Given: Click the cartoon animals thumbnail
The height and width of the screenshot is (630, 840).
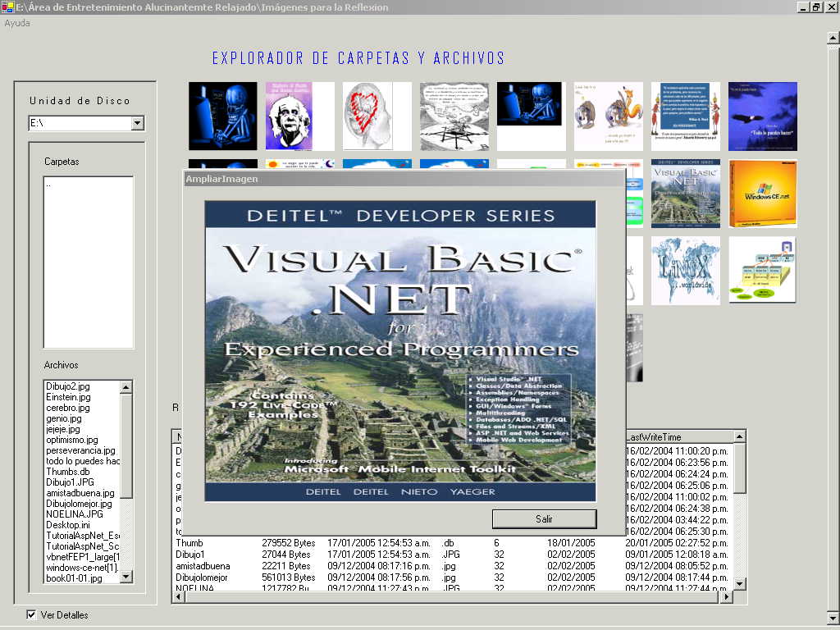Looking at the screenshot, I should click(609, 116).
